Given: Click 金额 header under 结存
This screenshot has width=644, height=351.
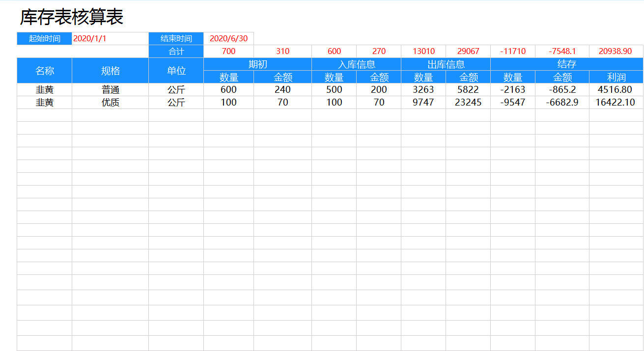Looking at the screenshot, I should click(562, 77).
